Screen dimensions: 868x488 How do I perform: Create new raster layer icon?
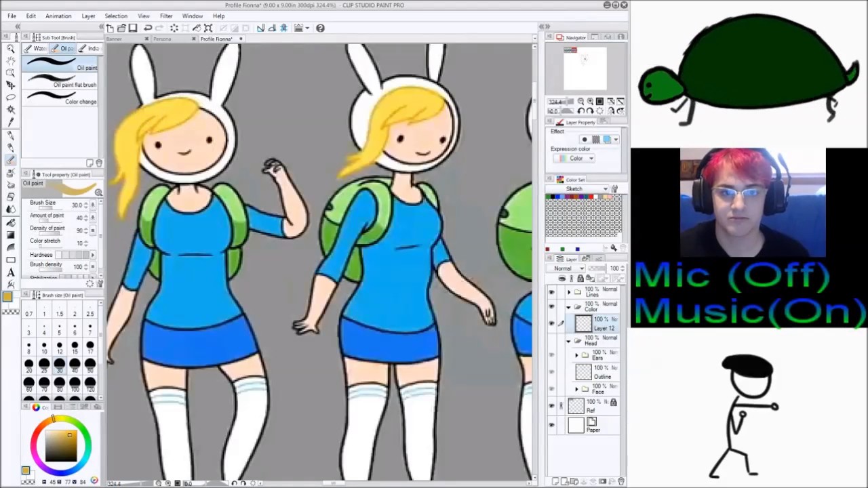(x=555, y=481)
